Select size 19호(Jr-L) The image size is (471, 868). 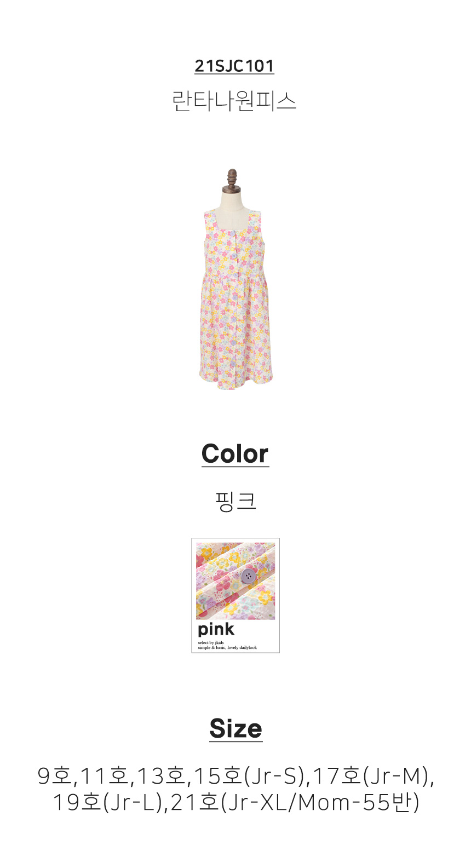tap(108, 802)
